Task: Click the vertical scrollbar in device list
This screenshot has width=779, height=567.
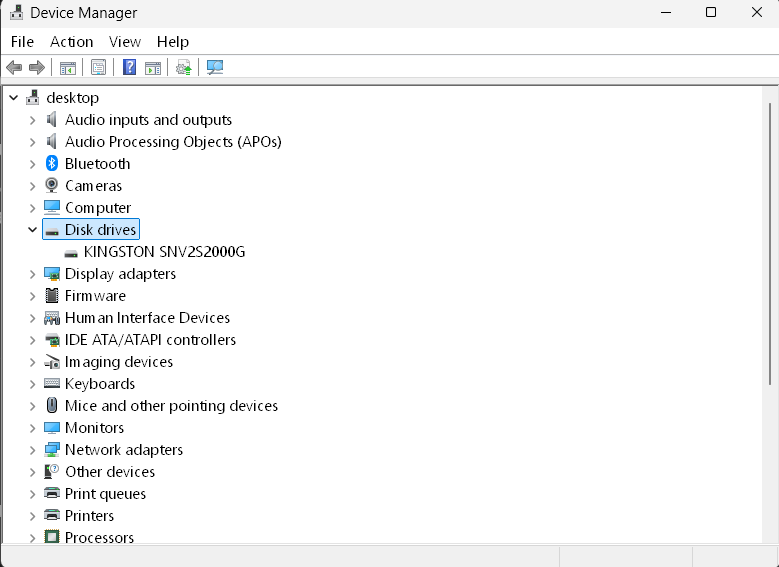Action: [x=769, y=240]
